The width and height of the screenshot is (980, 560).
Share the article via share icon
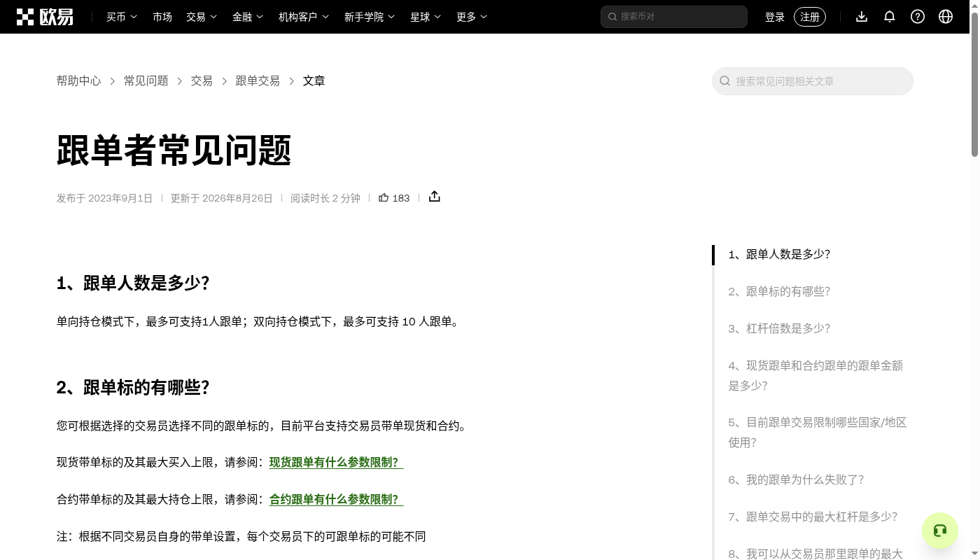(435, 197)
